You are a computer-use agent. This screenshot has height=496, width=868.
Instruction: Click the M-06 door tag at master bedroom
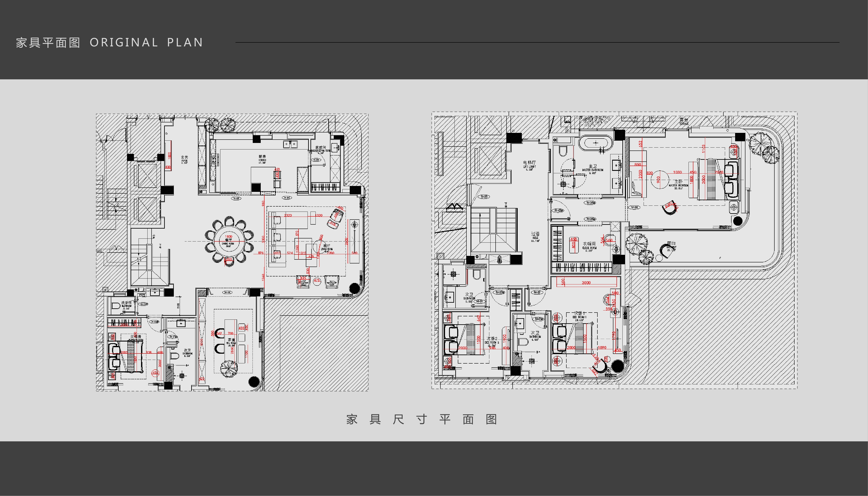[634, 207]
